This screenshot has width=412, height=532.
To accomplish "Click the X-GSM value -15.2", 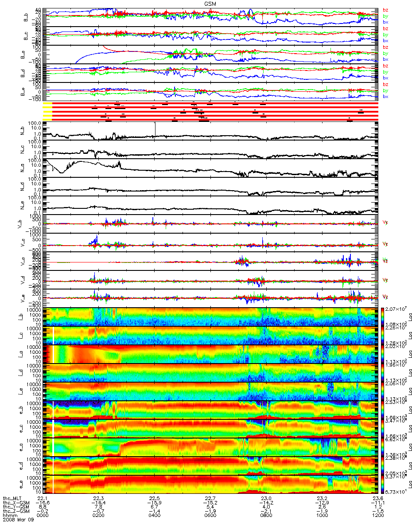I will click(x=210, y=503).
